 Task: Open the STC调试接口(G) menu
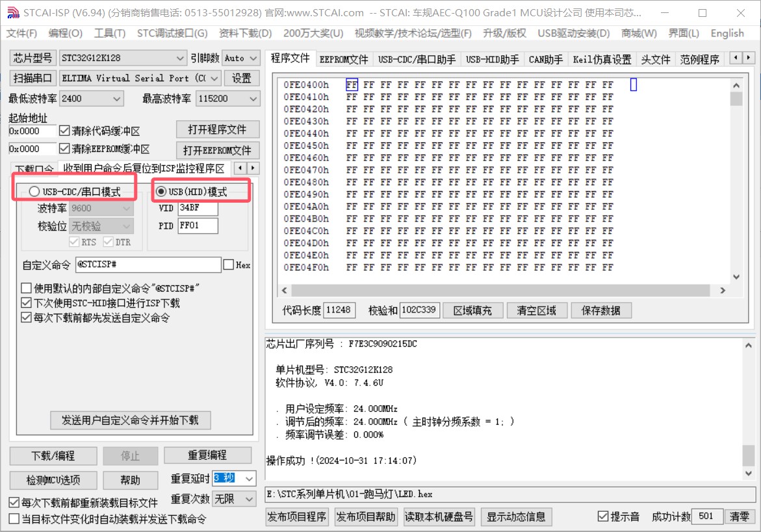pyautogui.click(x=172, y=33)
